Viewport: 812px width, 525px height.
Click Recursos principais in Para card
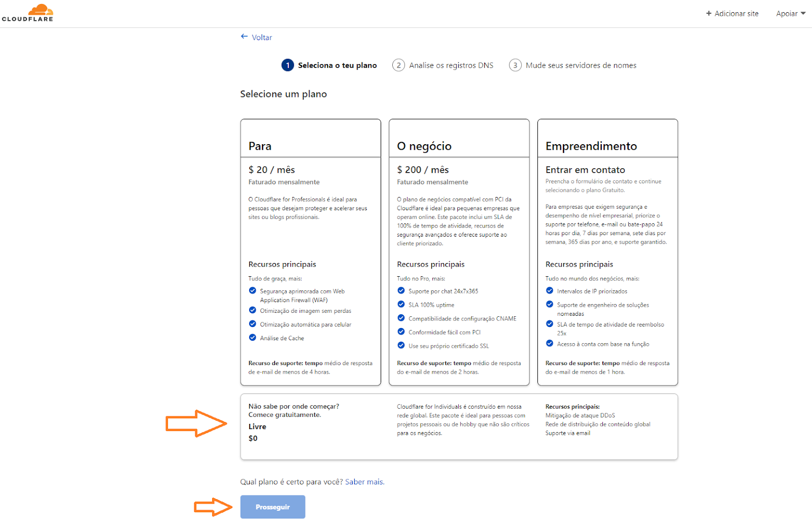click(282, 264)
